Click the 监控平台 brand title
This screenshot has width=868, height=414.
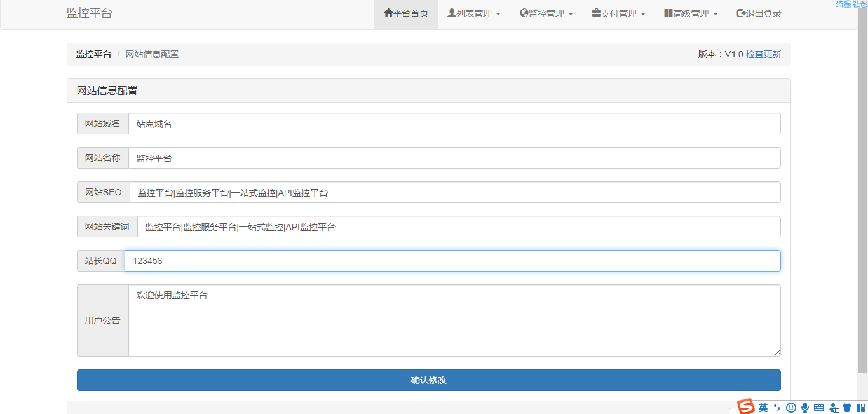[x=90, y=13]
